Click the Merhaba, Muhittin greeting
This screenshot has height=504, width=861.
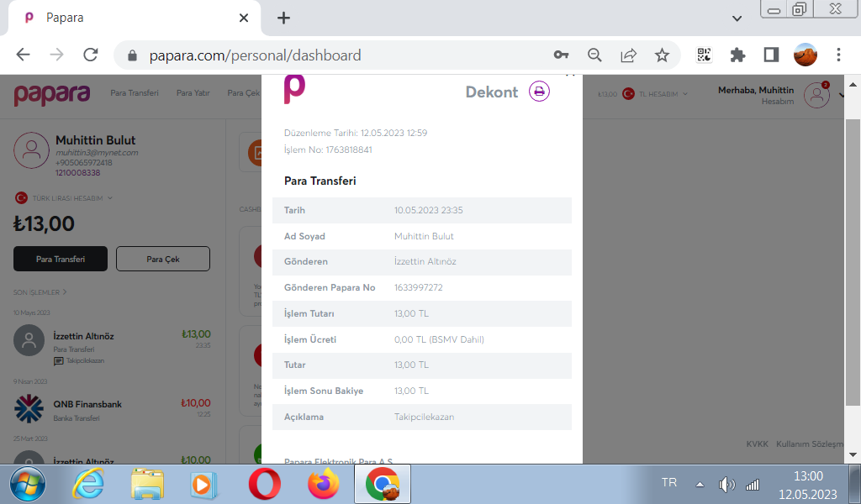point(756,90)
